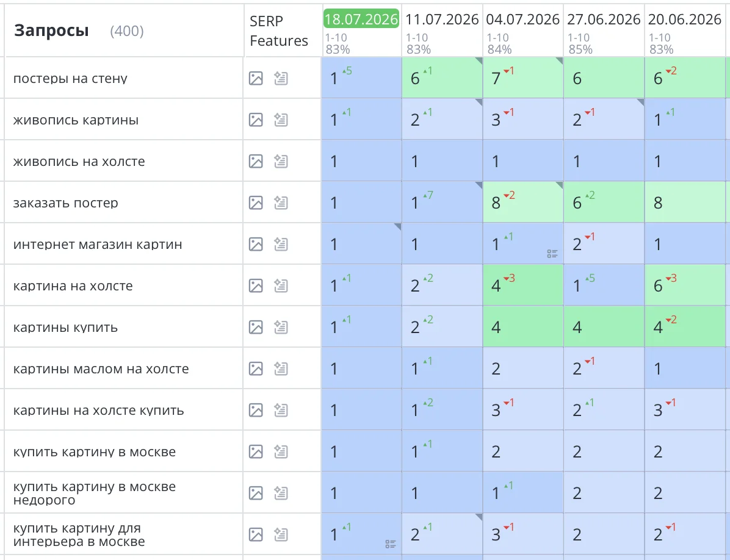Click AI snippet icon for купить картину в москве
Image resolution: width=730 pixels, height=560 pixels.
[x=281, y=451]
